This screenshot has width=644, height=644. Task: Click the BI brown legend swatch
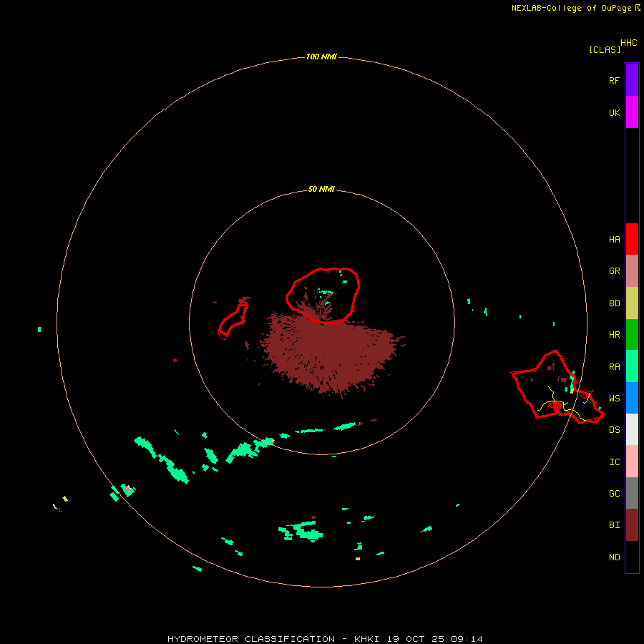pyautogui.click(x=632, y=525)
